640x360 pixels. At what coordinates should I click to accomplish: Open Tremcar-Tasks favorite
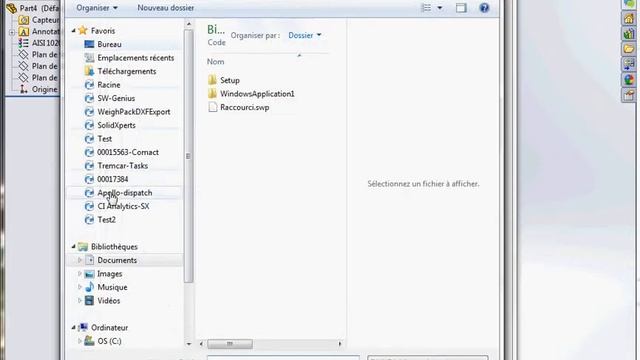click(x=122, y=165)
